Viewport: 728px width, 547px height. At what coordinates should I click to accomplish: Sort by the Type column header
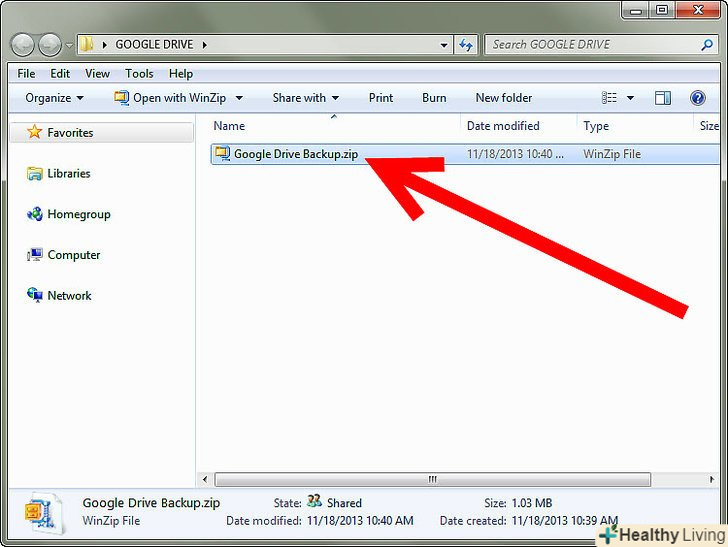[x=596, y=126]
